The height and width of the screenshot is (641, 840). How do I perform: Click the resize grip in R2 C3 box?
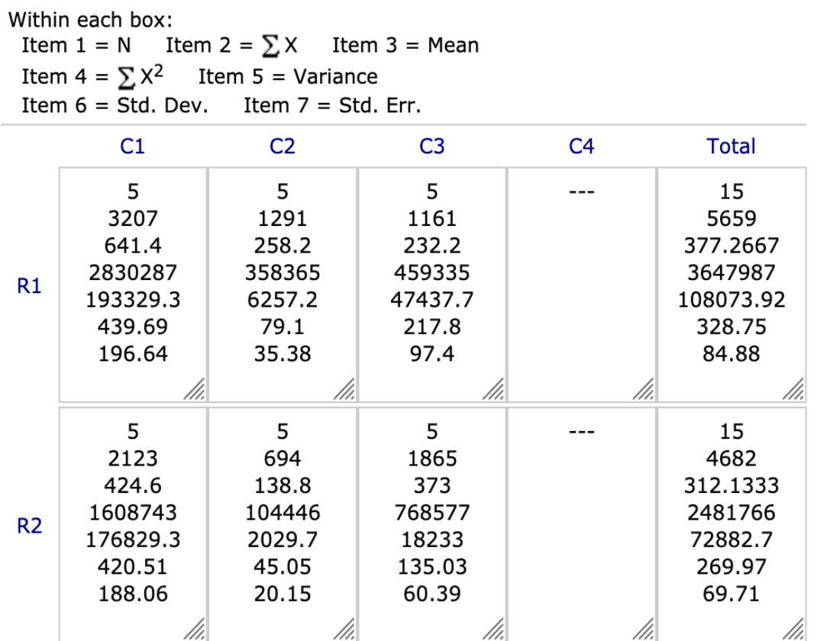pyautogui.click(x=493, y=629)
